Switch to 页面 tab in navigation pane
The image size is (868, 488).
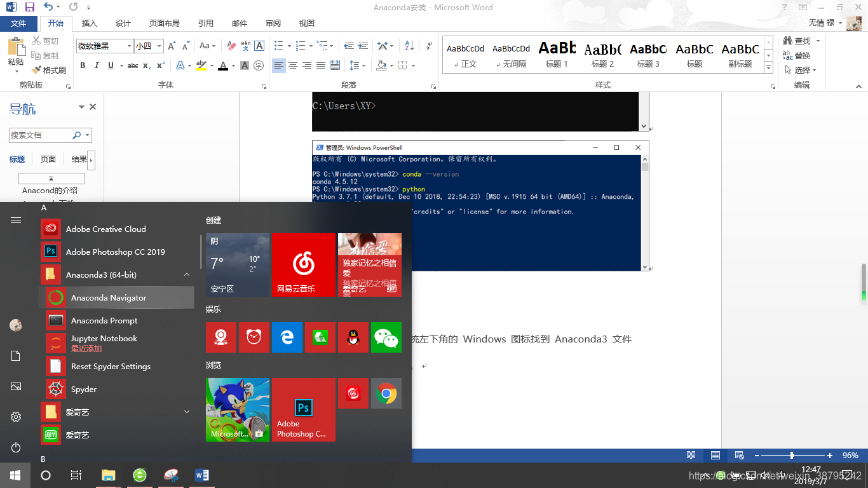[48, 159]
